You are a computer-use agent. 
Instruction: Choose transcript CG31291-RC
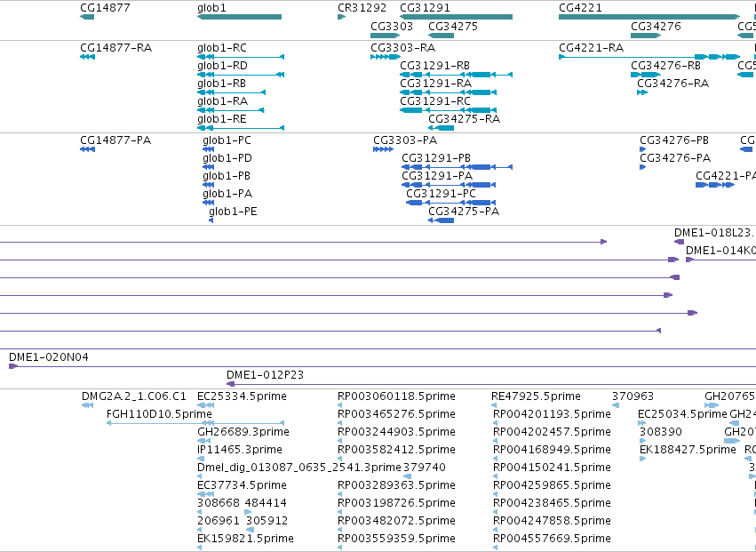448,110
